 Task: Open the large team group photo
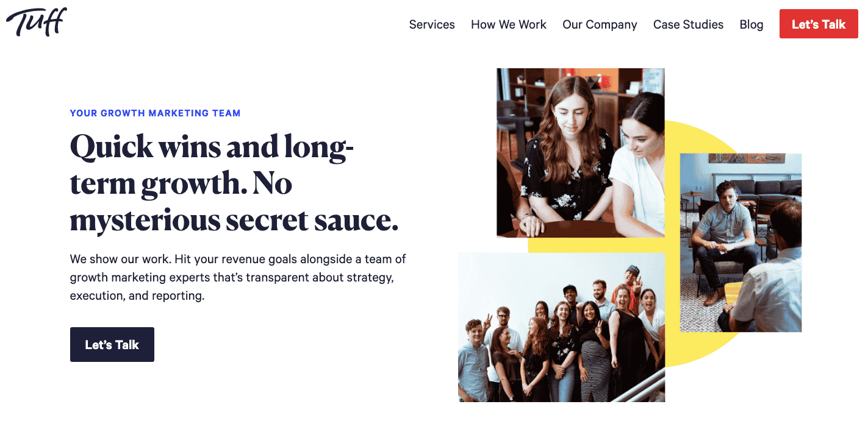tap(561, 327)
